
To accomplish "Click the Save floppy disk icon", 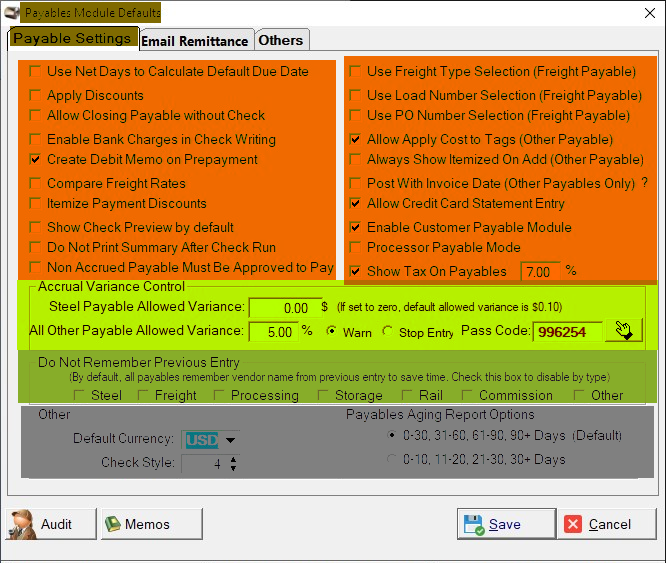I will coord(474,525).
